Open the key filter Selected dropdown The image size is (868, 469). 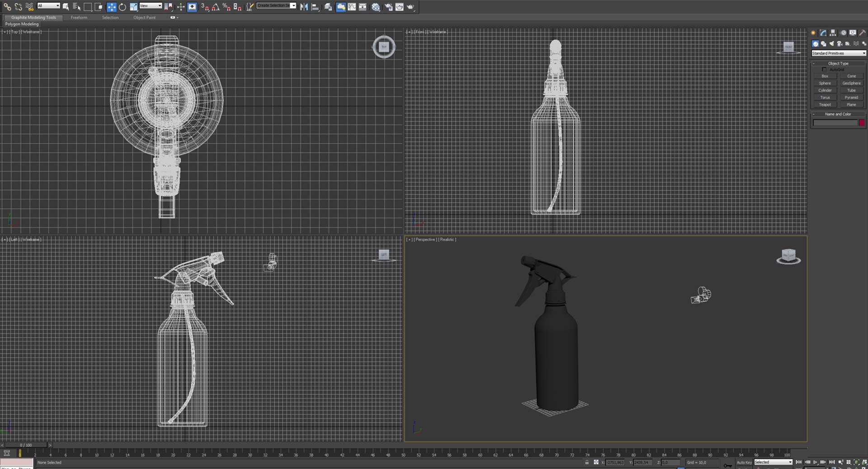[x=773, y=462]
